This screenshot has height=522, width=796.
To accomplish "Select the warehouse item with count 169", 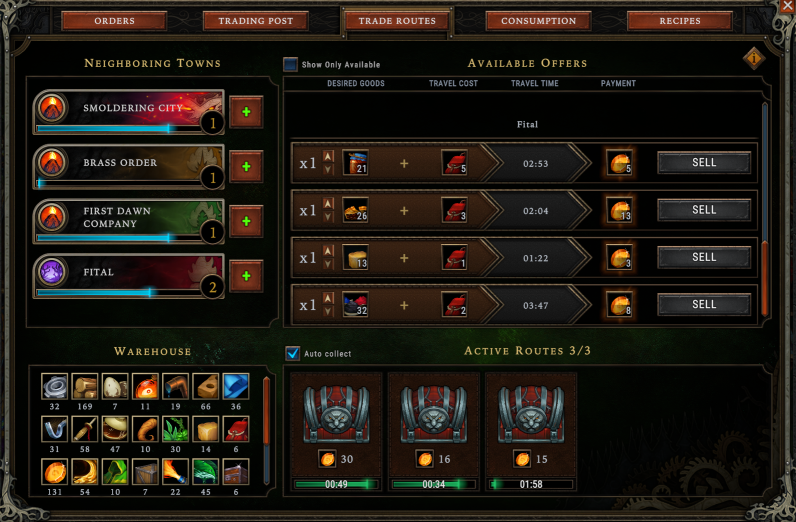I will point(85,386).
